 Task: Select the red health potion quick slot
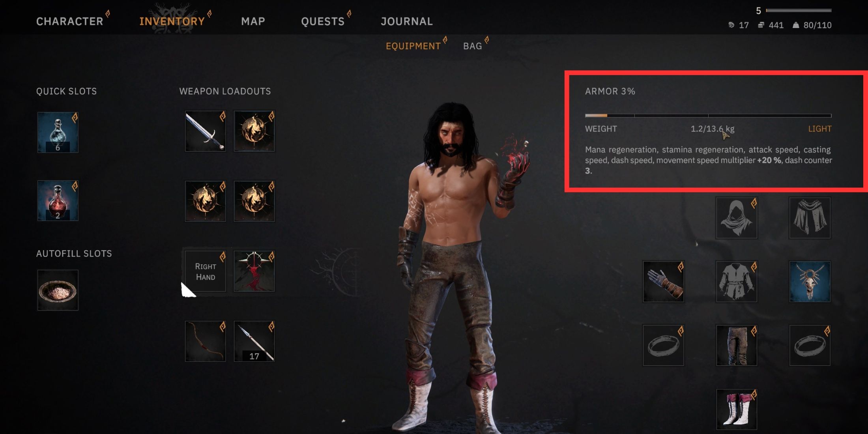[x=58, y=200]
